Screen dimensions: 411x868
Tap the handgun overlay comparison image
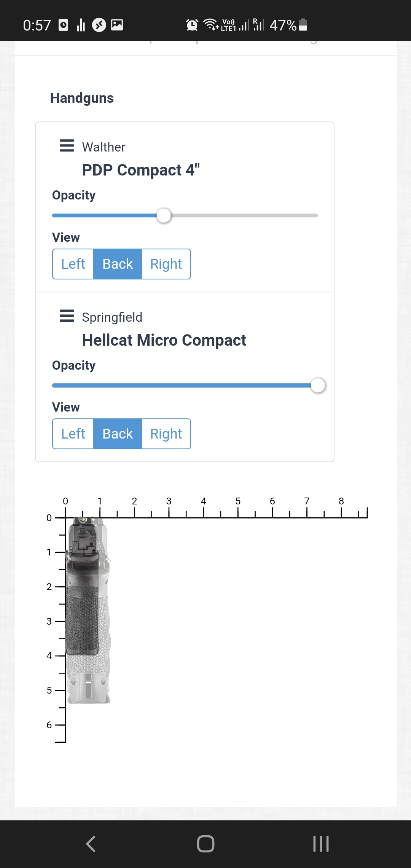click(88, 609)
